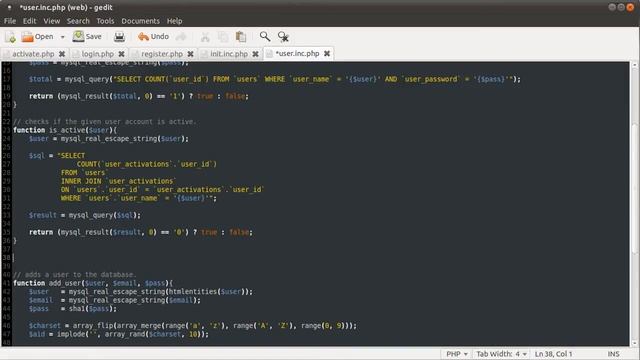The height and width of the screenshot is (360, 640).
Task: Click the '$pass = sha1($pass);' line
Action: pos(73,309)
